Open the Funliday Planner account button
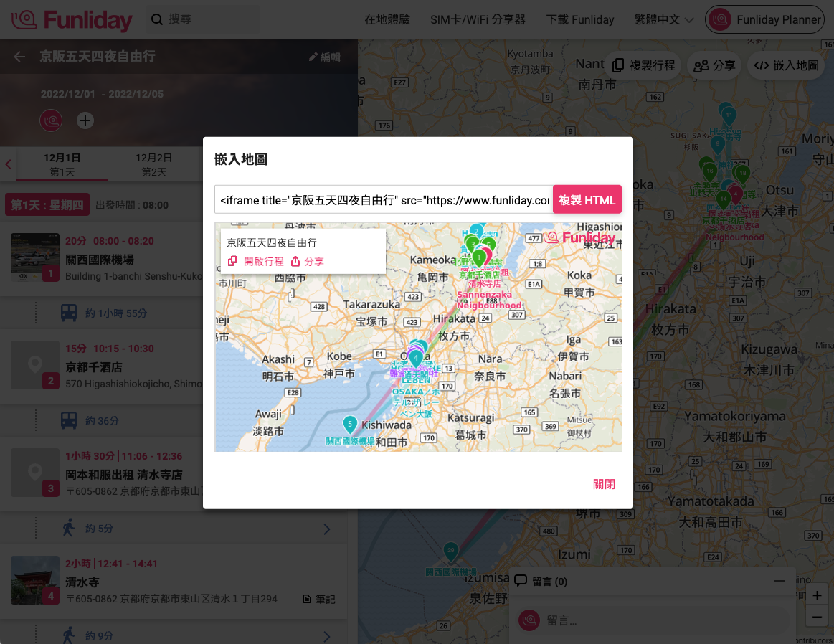Screen dimensions: 834x644 click(764, 19)
